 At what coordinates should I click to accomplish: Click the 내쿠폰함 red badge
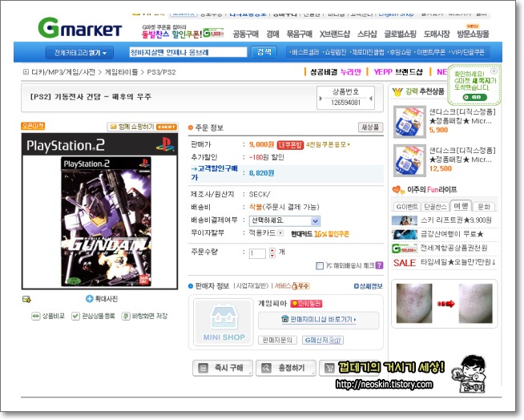290,145
